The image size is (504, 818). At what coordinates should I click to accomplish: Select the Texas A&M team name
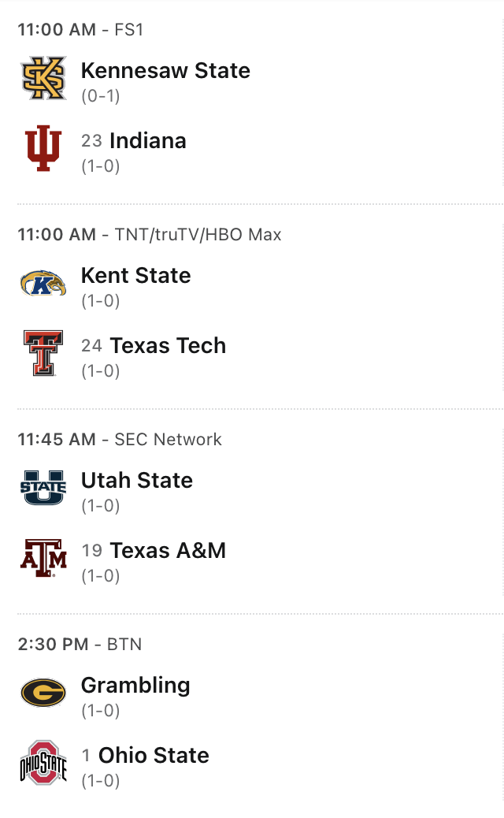[x=168, y=551]
